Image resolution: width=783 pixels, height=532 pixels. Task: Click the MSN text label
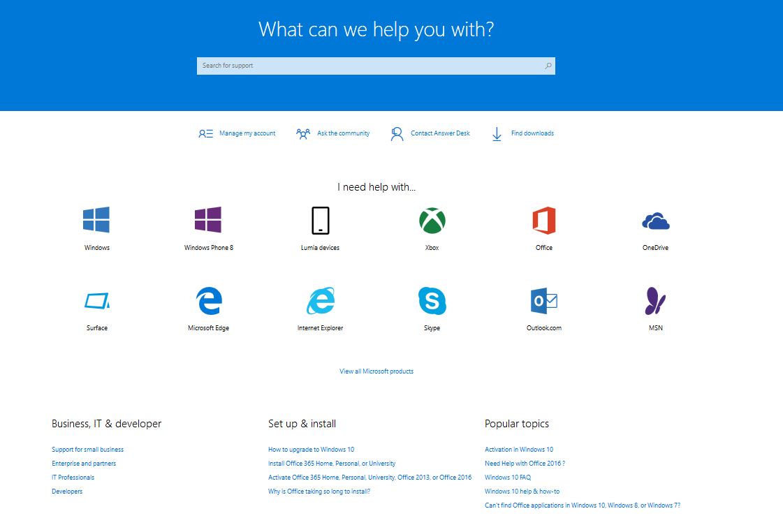(656, 328)
